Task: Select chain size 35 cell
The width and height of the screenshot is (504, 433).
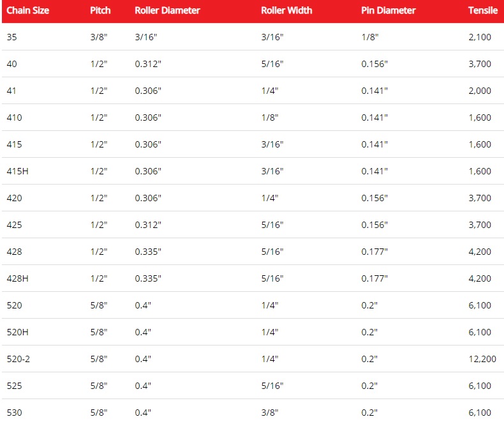Action: tap(12, 38)
